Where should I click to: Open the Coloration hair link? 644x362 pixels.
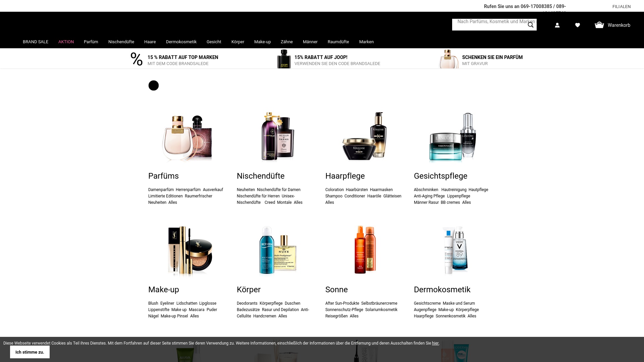coord(334,190)
